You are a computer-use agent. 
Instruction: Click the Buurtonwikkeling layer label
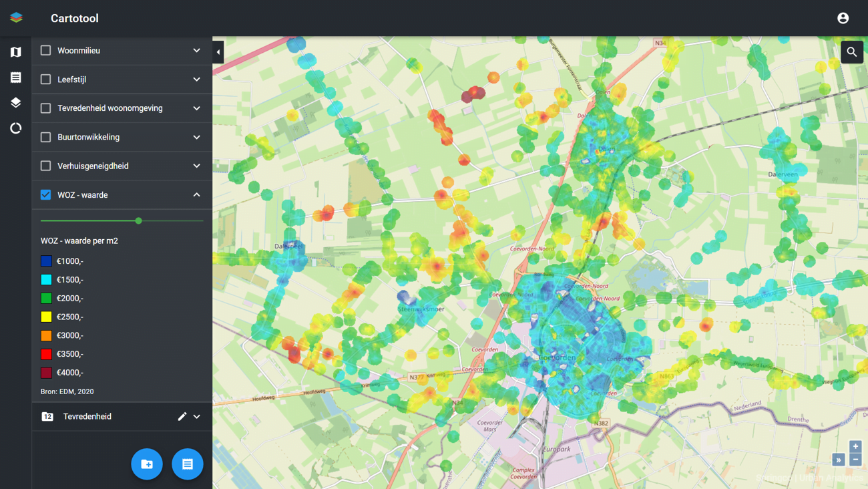tap(89, 137)
